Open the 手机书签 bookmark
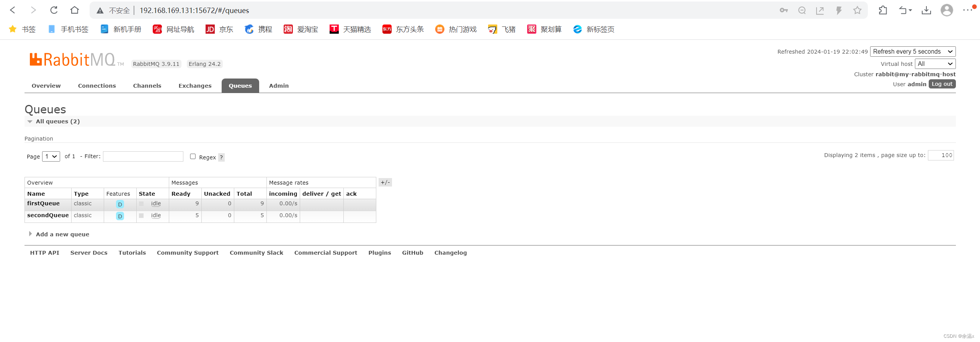980x342 pixels. click(x=69, y=29)
